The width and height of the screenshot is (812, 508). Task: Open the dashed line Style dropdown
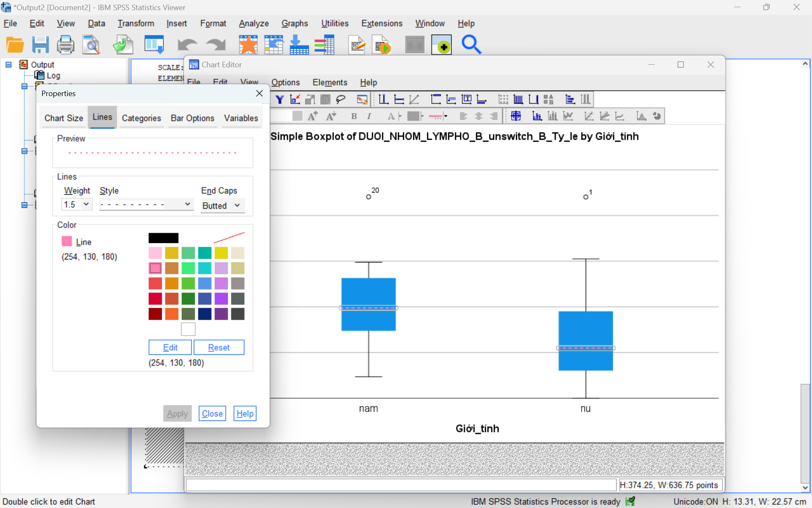(x=187, y=204)
